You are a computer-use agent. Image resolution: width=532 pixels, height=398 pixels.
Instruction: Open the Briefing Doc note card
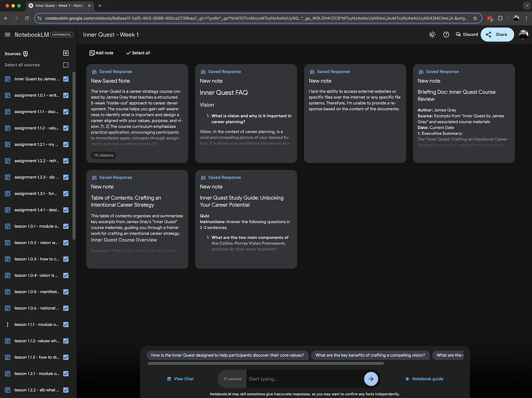pyautogui.click(x=464, y=113)
